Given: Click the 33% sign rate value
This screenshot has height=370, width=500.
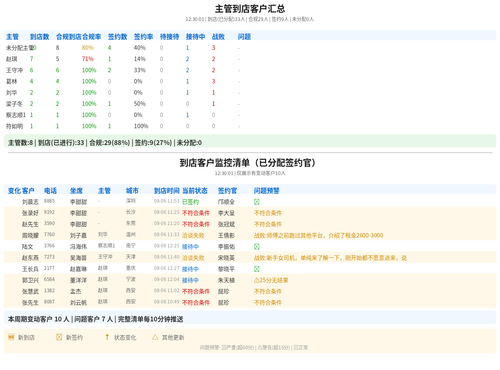Looking at the screenshot, I should tap(140, 70).
